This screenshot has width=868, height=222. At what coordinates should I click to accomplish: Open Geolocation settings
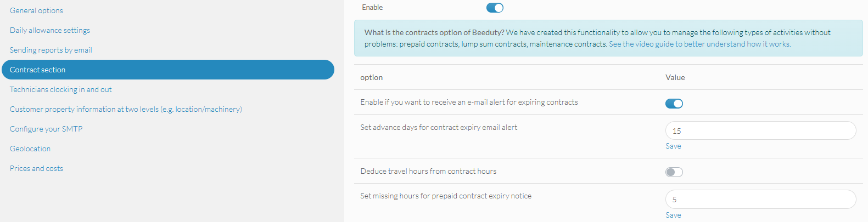[x=30, y=149]
